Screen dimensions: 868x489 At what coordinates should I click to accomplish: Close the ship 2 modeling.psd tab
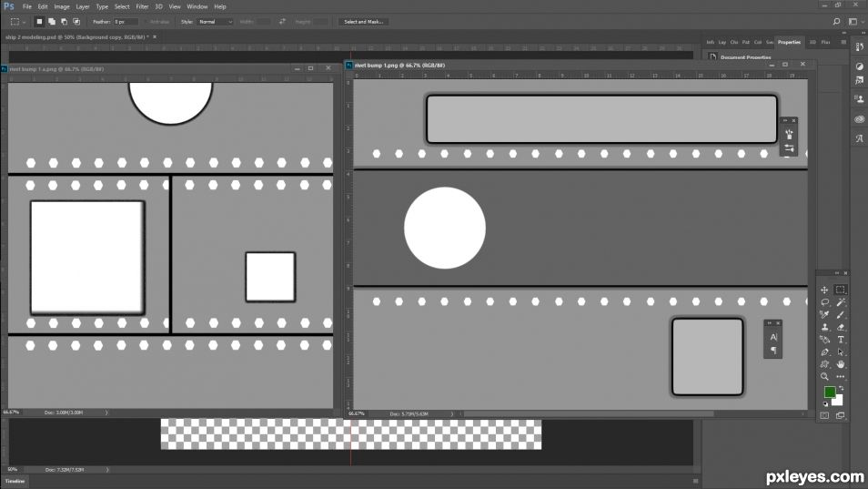coord(155,37)
